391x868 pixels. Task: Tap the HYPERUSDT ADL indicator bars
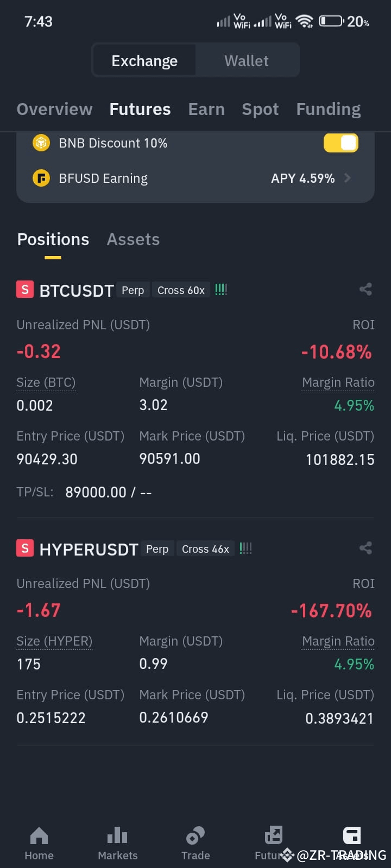point(245,548)
